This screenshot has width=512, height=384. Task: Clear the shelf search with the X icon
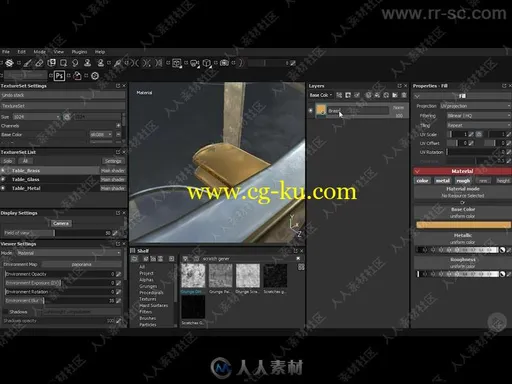click(298, 258)
